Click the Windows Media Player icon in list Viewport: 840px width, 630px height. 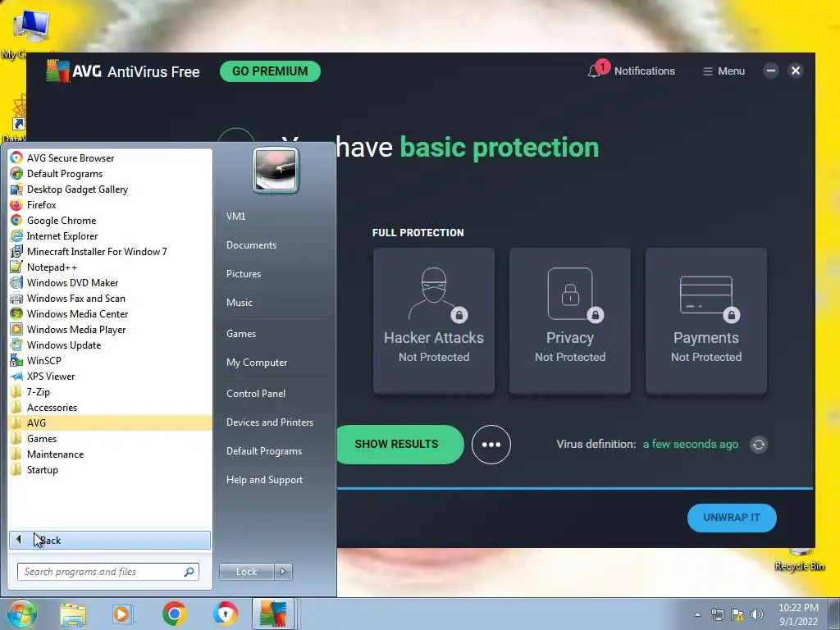point(16,330)
